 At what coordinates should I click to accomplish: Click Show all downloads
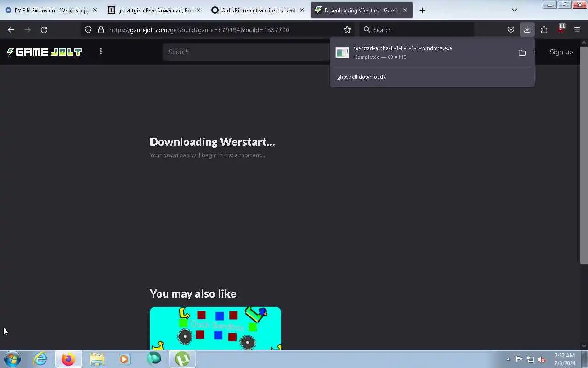coord(361,77)
